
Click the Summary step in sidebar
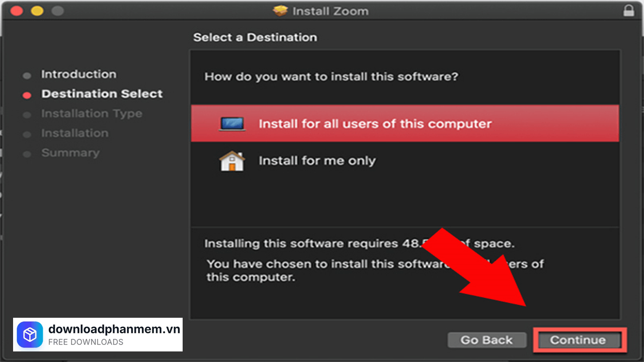[70, 153]
